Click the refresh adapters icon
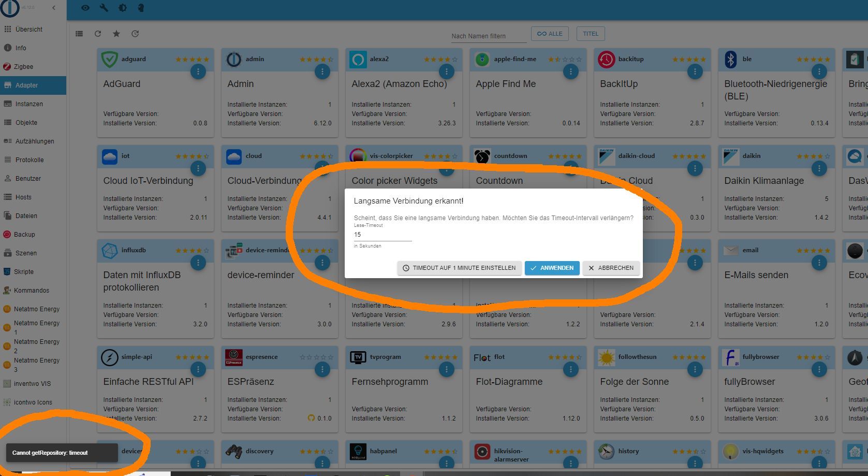Image resolution: width=868 pixels, height=476 pixels. [98, 34]
